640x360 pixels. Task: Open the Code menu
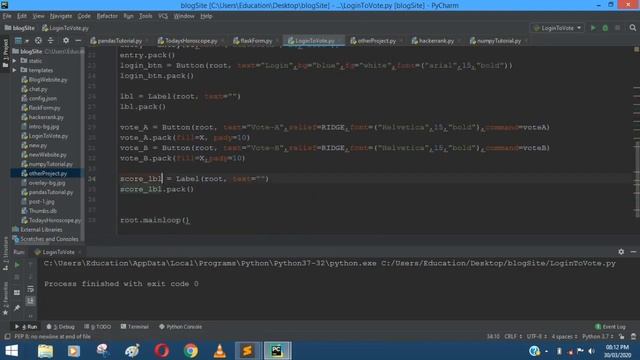pos(84,16)
